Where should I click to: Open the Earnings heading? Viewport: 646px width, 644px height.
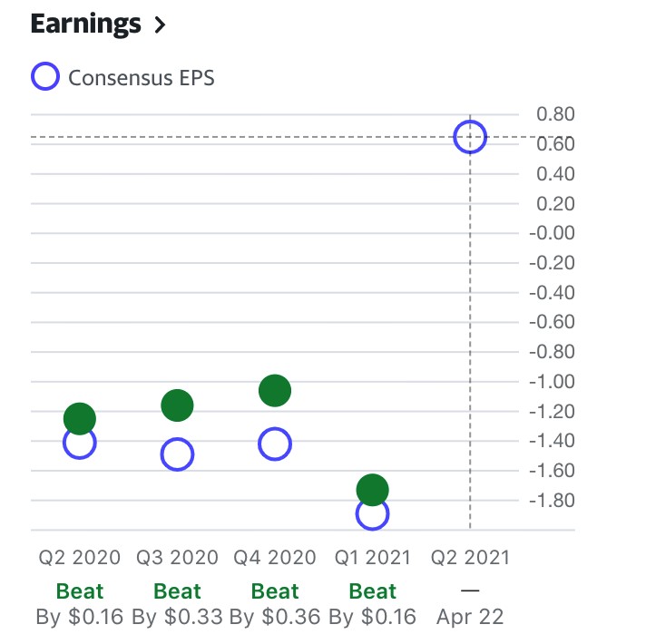pos(86,24)
